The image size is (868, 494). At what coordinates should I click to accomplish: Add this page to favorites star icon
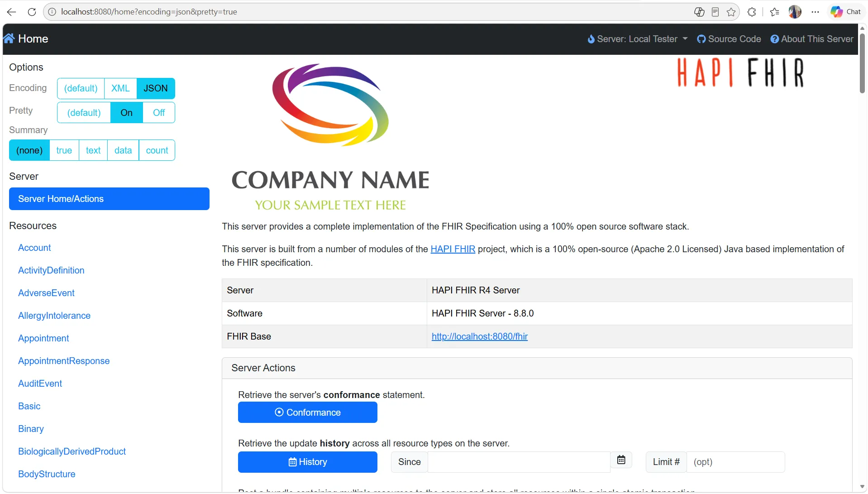point(731,12)
